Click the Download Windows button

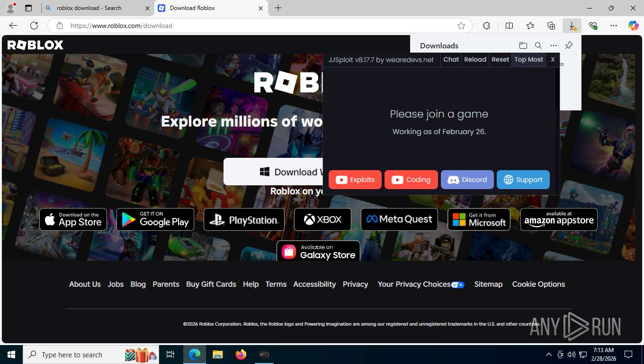(273, 172)
